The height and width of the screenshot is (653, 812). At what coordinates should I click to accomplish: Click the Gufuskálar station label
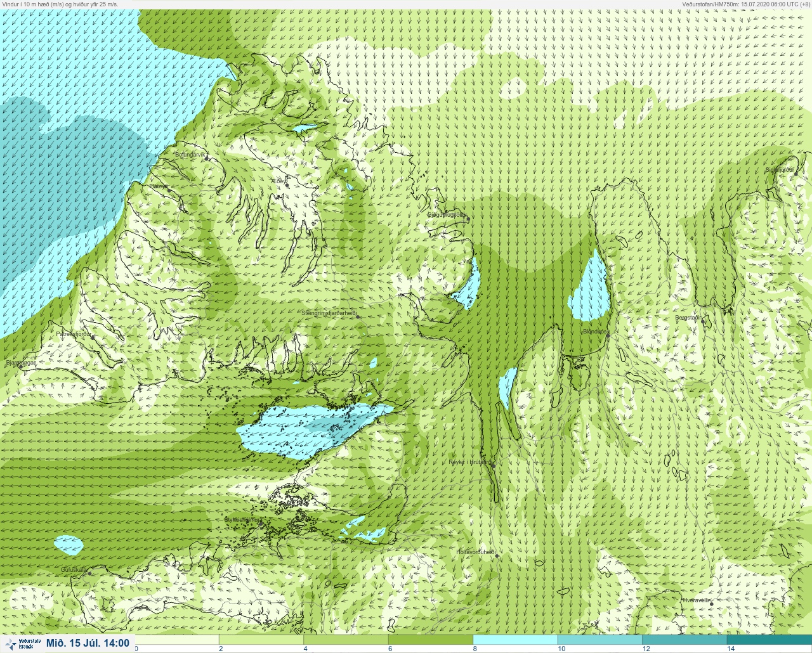coord(74,569)
